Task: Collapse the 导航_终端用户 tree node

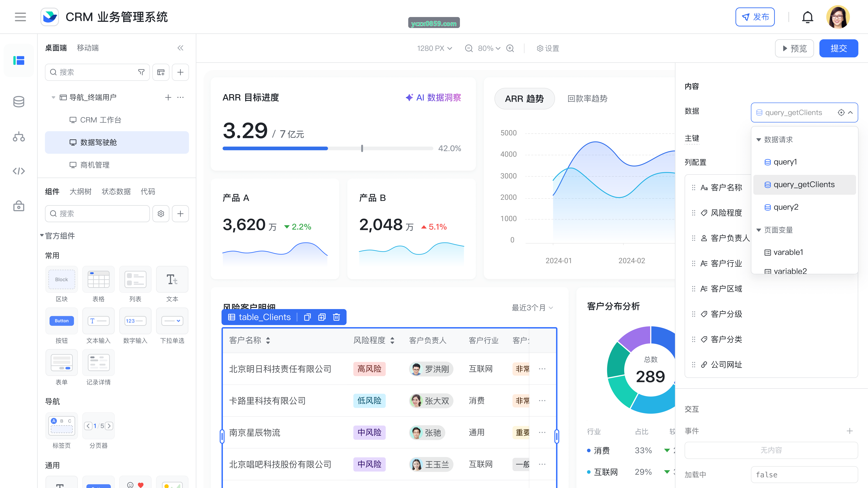Action: [x=53, y=97]
